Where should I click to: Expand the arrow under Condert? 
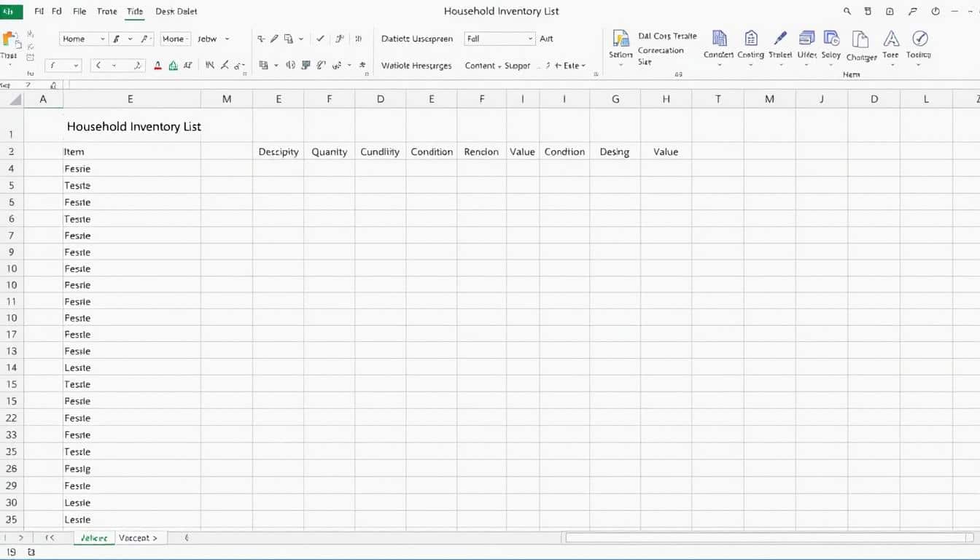point(719,65)
